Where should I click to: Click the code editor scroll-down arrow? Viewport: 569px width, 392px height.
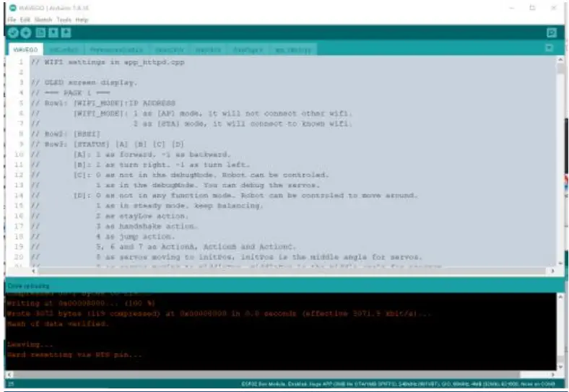(560, 263)
